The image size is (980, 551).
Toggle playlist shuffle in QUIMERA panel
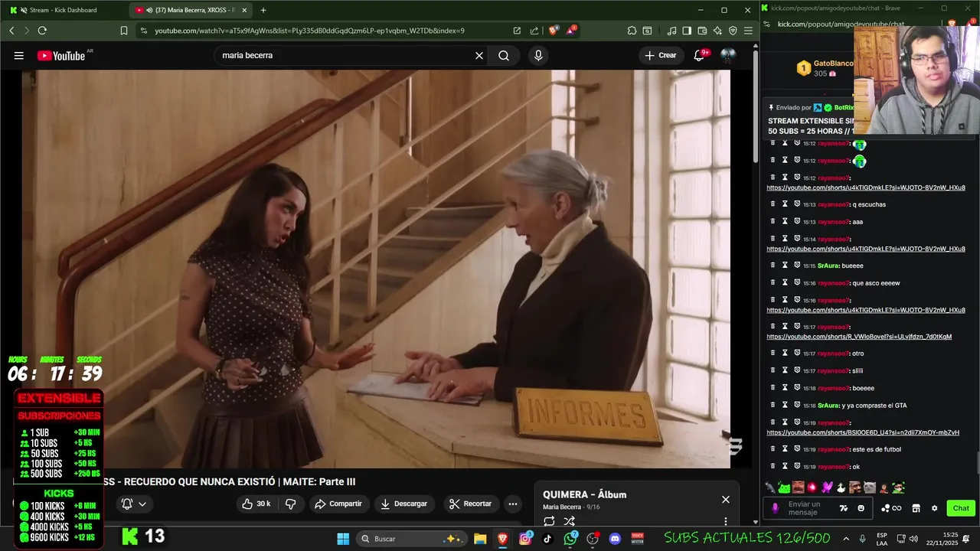(570, 521)
